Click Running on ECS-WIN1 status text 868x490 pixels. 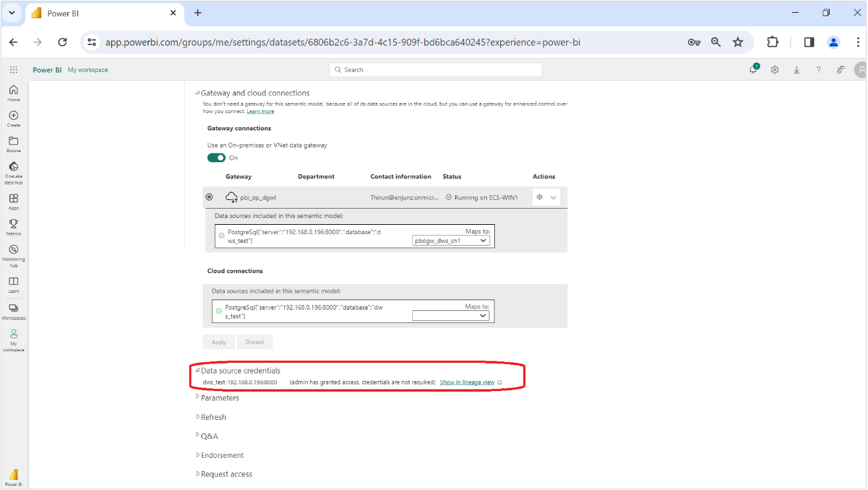[485, 197]
